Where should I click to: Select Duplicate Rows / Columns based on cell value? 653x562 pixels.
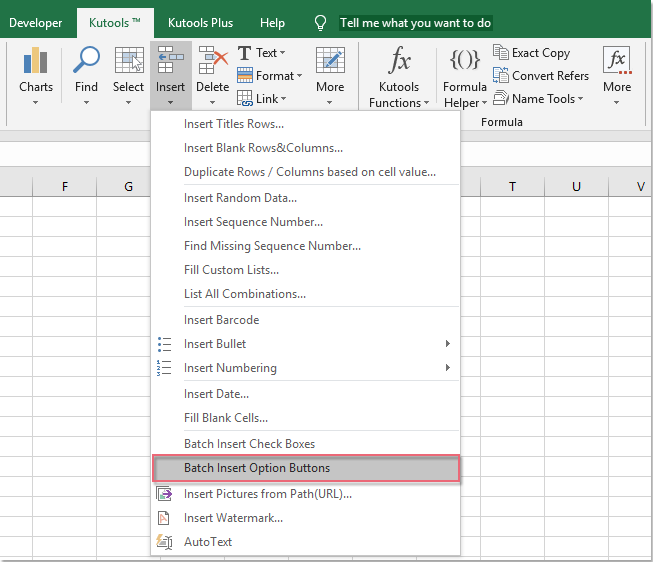(x=306, y=172)
